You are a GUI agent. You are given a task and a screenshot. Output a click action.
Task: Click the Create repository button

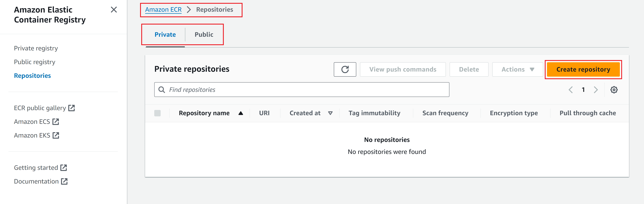click(x=583, y=69)
